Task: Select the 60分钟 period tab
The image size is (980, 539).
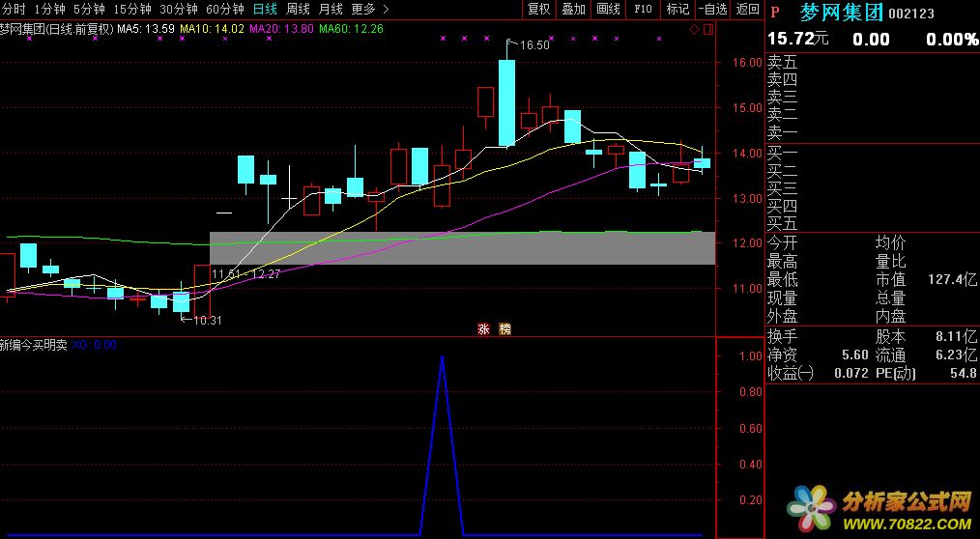Action: [x=225, y=9]
